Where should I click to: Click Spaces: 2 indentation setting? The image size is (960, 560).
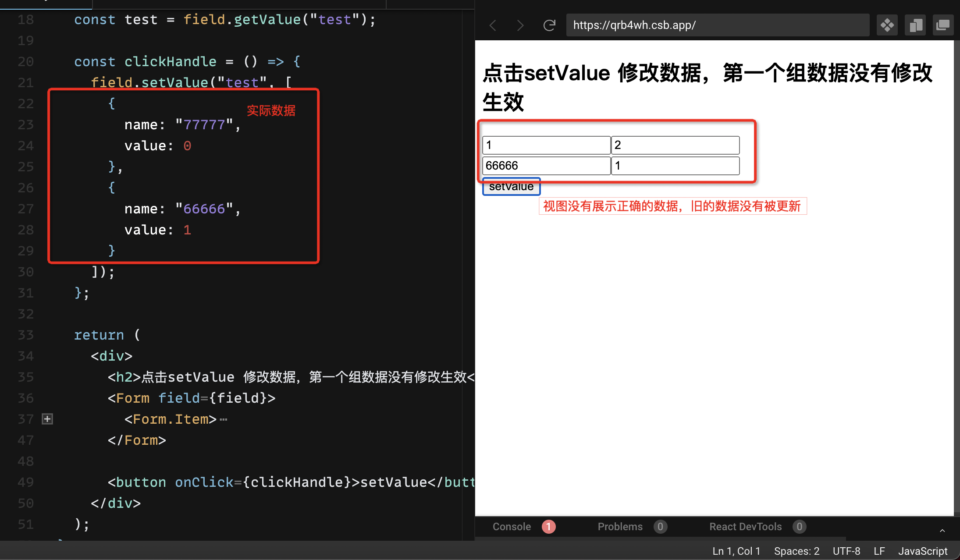coord(796,551)
